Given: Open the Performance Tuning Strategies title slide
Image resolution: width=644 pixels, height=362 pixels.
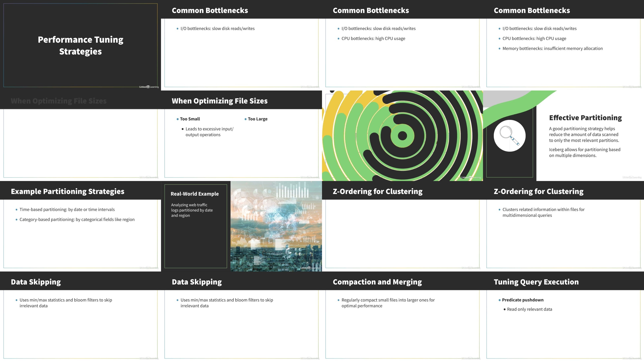Looking at the screenshot, I should 80,45.
